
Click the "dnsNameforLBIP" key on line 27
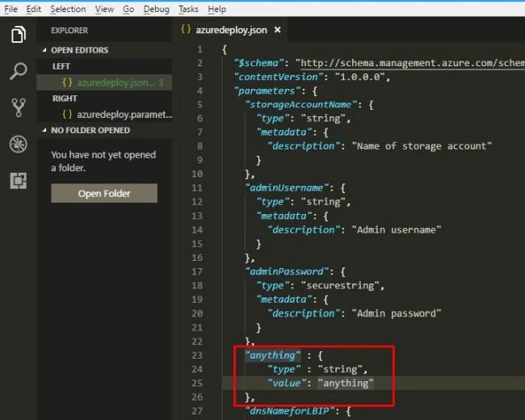pos(290,411)
